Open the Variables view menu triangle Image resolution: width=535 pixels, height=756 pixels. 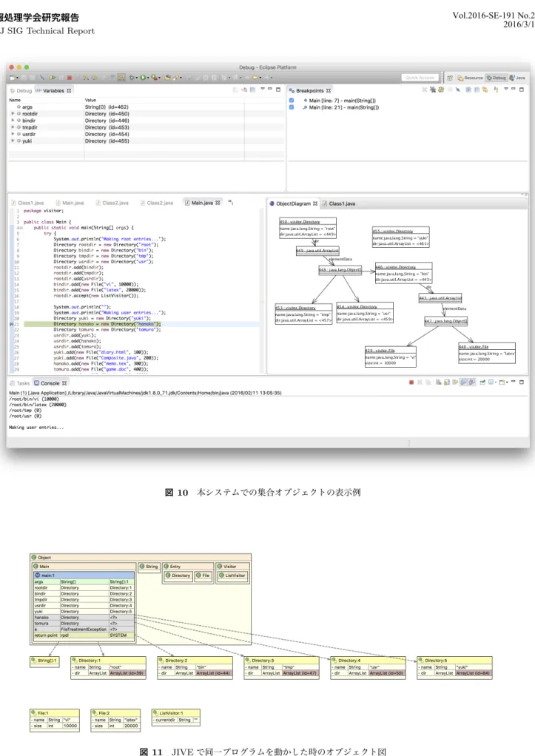coord(263,89)
